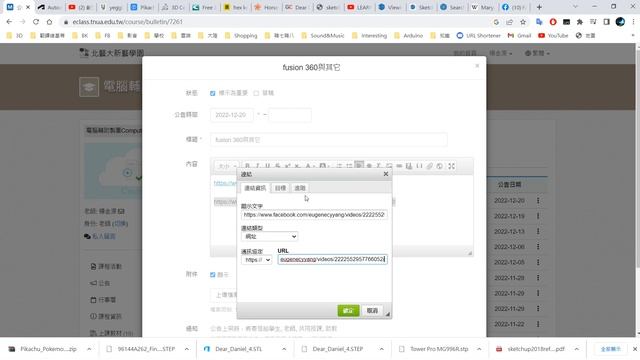Close the downloads bar
This screenshot has height=360, width=640.
(634, 349)
